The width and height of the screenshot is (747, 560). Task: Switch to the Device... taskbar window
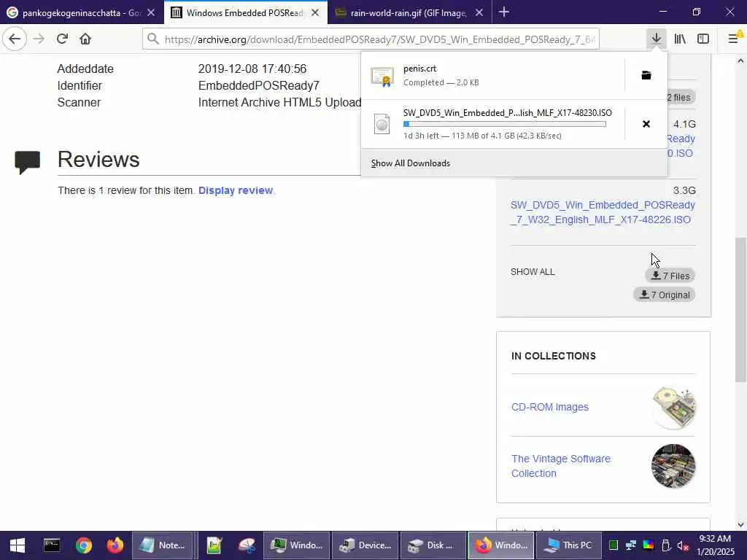(x=365, y=545)
